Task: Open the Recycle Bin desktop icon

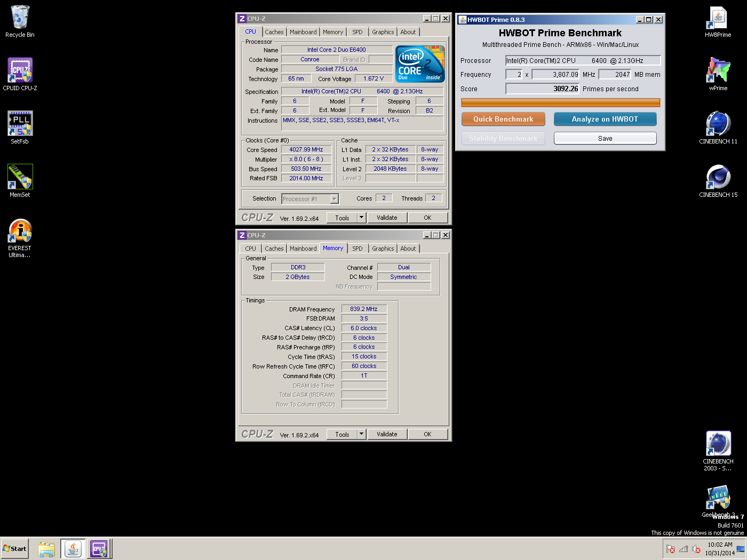Action: click(20, 21)
